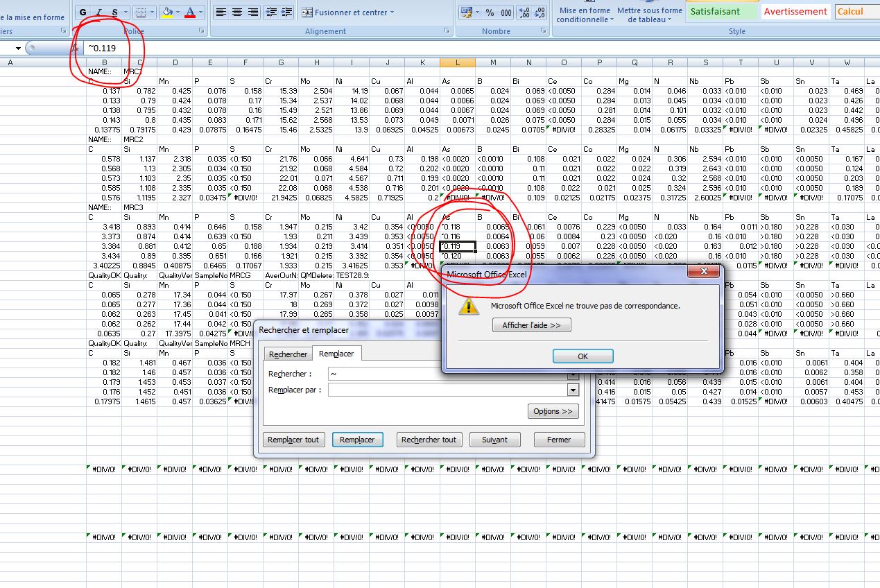Screen dimensions: 880x588
Task: Increase the cell indent
Action: (x=287, y=12)
